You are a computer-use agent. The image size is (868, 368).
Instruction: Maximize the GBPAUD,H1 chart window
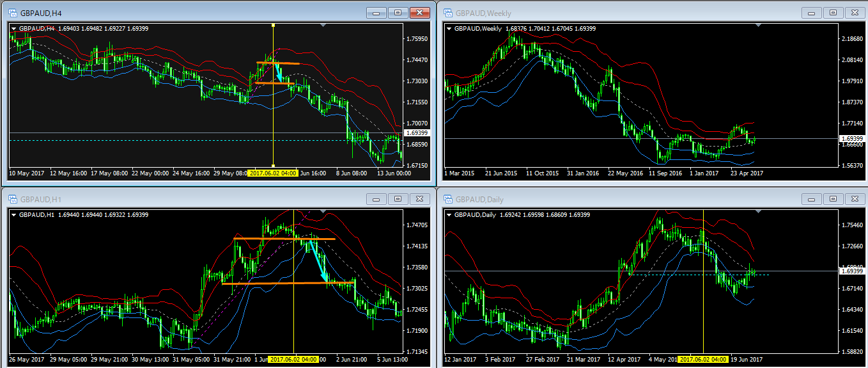(x=398, y=199)
